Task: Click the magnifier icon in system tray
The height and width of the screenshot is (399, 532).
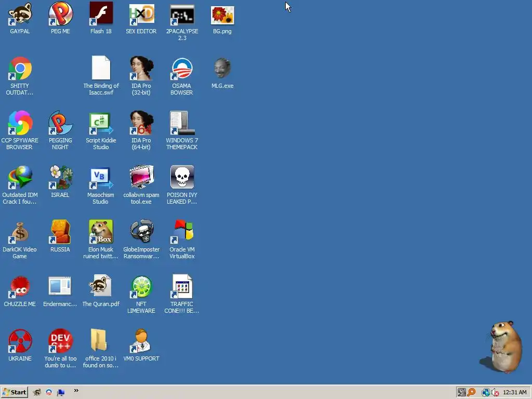Action: pos(471,392)
